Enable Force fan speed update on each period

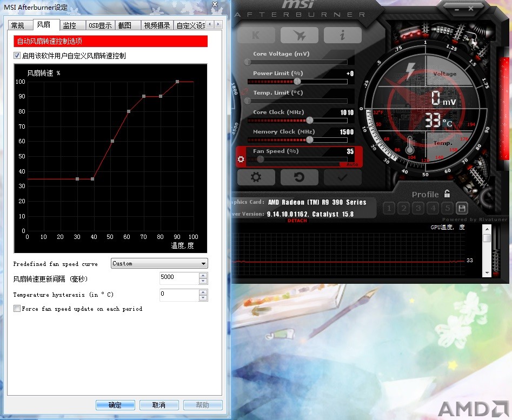pos(17,309)
